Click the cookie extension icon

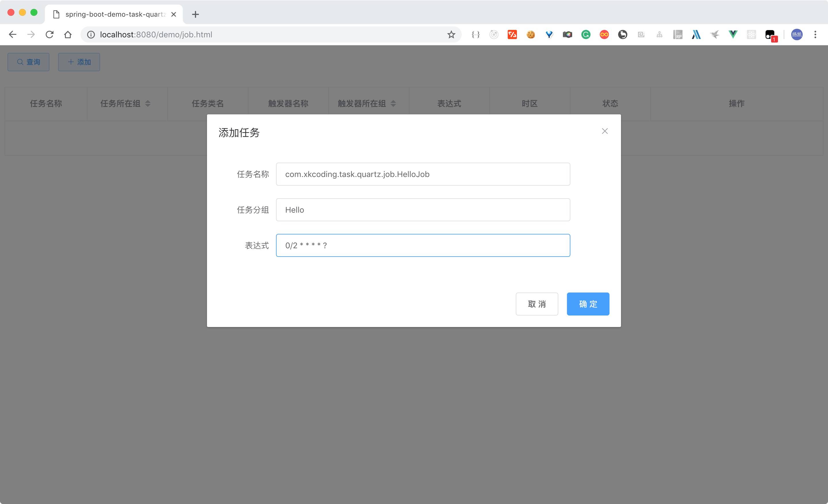[x=531, y=34]
